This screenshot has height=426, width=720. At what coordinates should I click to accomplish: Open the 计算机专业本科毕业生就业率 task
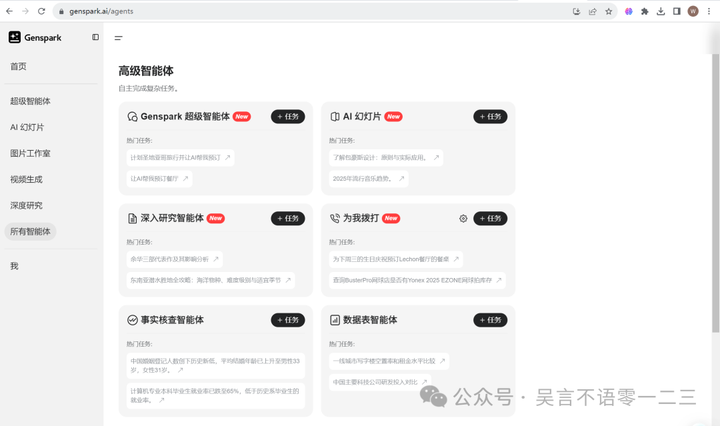tap(216, 396)
